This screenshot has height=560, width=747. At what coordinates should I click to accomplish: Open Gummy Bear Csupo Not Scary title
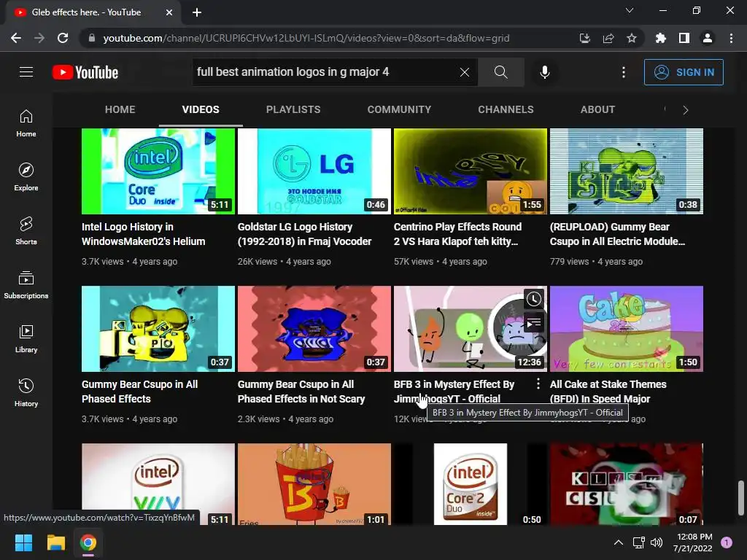[x=301, y=392]
